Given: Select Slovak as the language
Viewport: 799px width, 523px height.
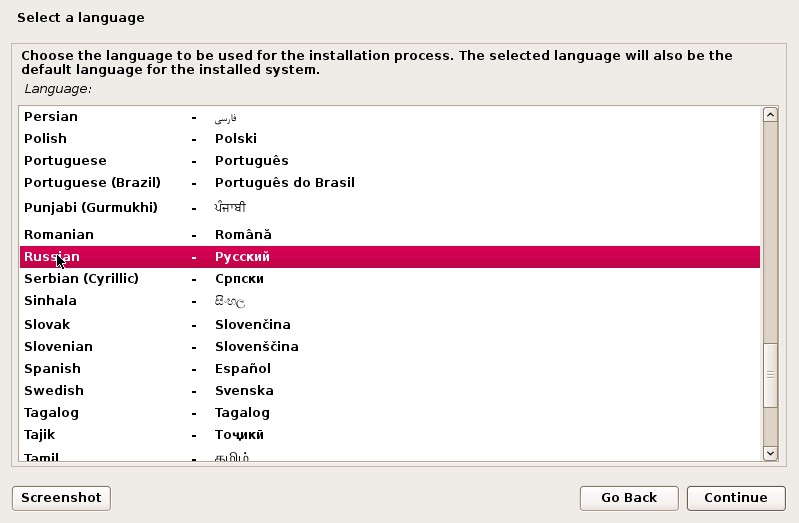Looking at the screenshot, I should [x=47, y=325].
